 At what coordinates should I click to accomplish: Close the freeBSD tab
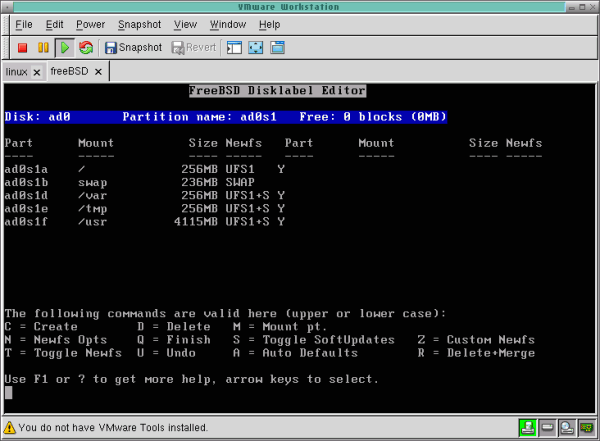(x=98, y=72)
